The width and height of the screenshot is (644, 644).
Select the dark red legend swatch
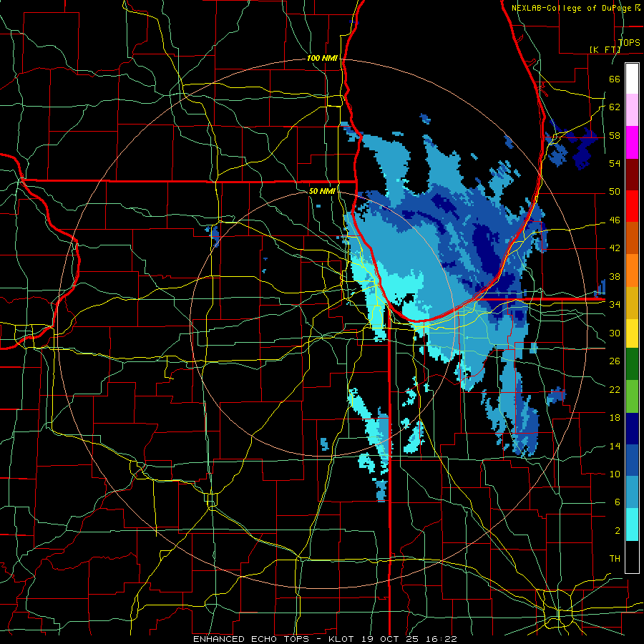pyautogui.click(x=632, y=174)
